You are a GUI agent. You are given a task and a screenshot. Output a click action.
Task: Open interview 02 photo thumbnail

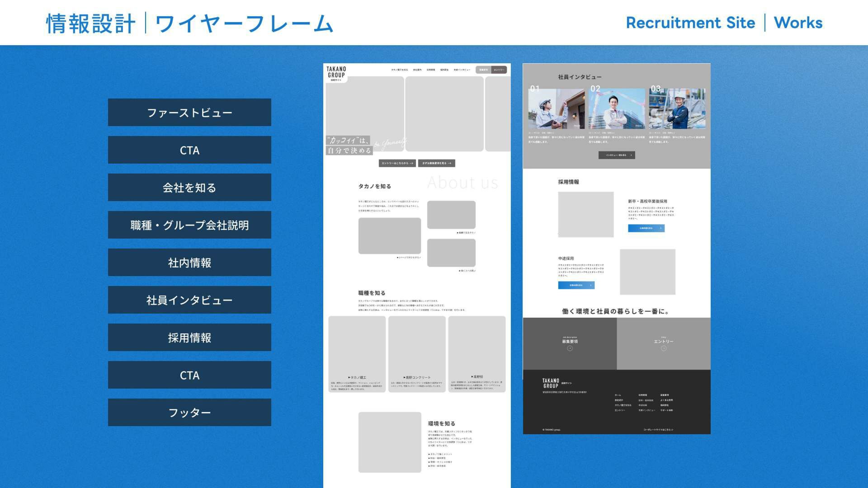click(x=617, y=109)
